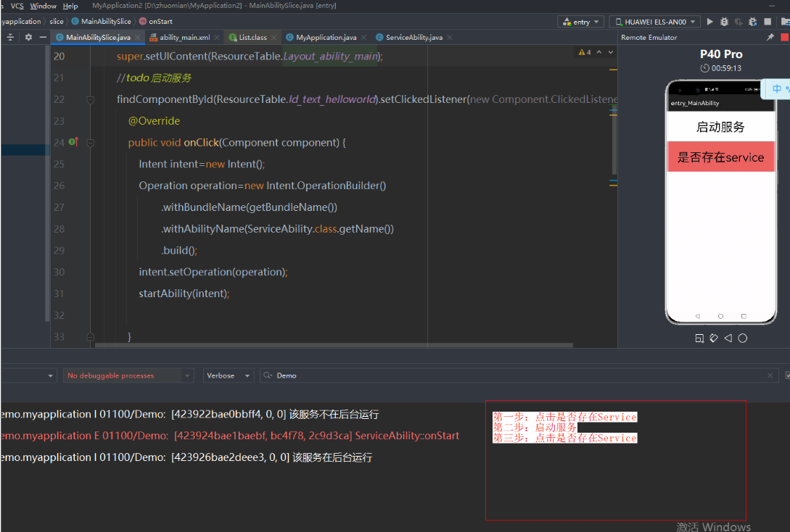The height and width of the screenshot is (532, 790).
Task: Click the fold end marker at line 33
Action: pyautogui.click(x=91, y=337)
